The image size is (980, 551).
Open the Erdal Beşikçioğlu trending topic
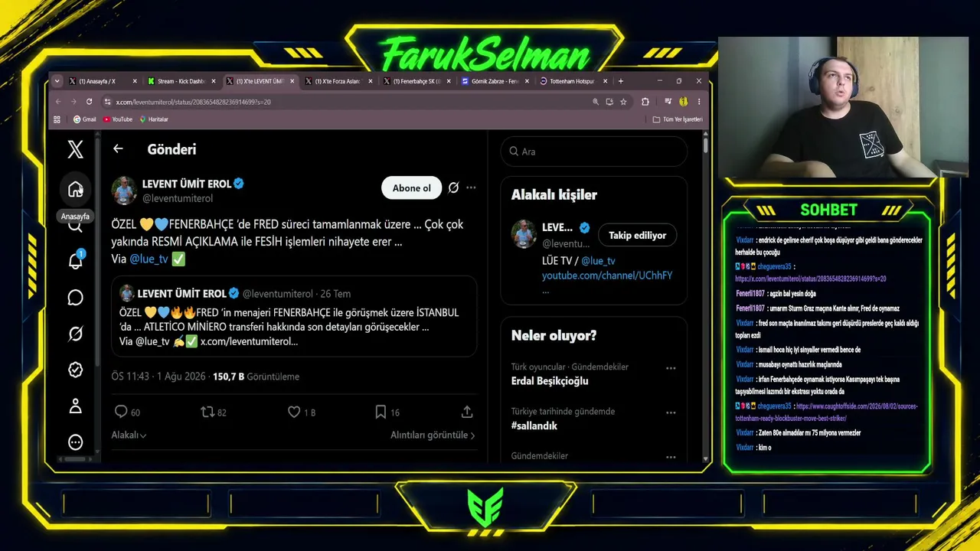tap(550, 380)
